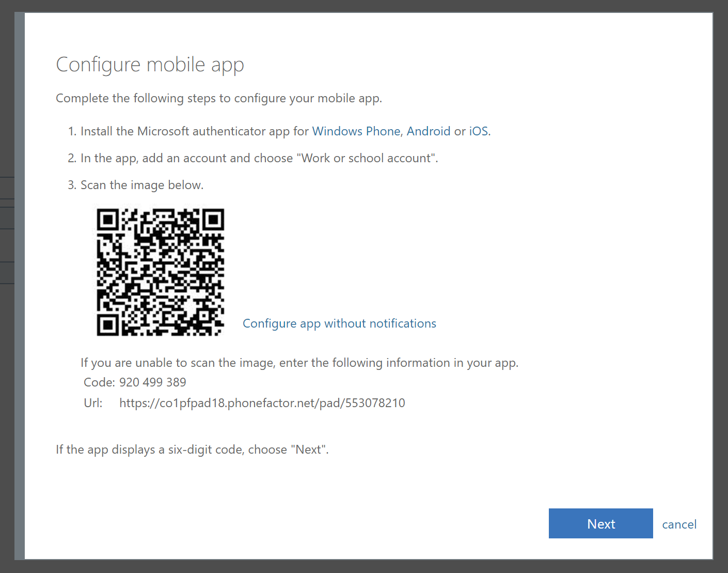This screenshot has height=573, width=728.
Task: Click the 'Scan the image below' step
Action: pyautogui.click(x=142, y=185)
